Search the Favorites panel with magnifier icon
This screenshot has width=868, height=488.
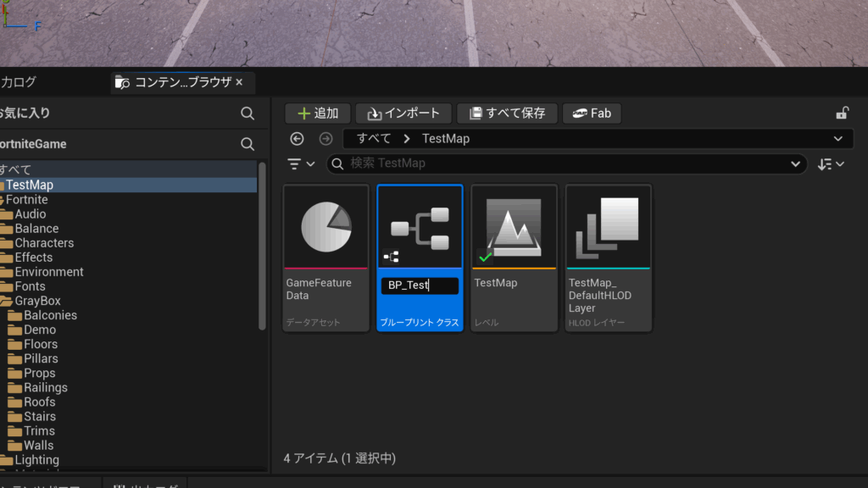[248, 114]
